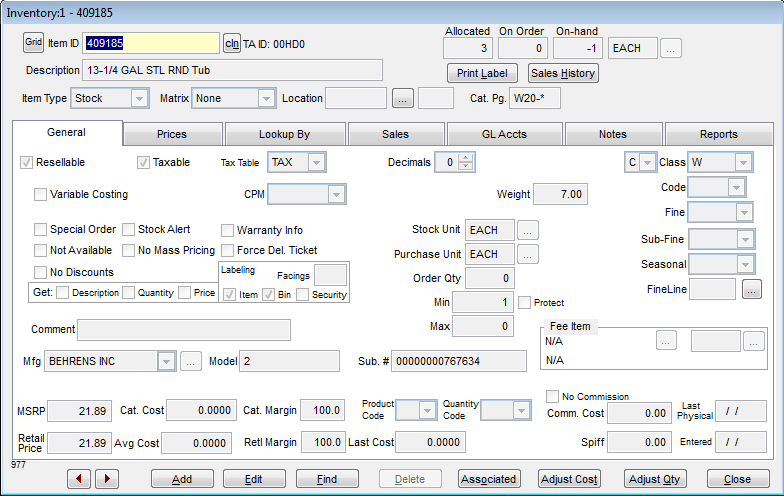784x496 pixels.
Task: Check the Stock Alert box
Action: pyautogui.click(x=128, y=230)
